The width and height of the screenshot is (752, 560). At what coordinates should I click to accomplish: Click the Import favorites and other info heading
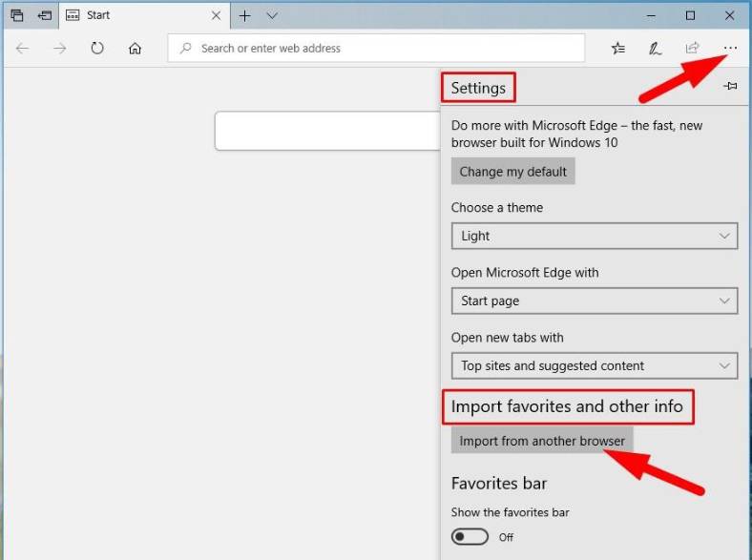coord(567,406)
